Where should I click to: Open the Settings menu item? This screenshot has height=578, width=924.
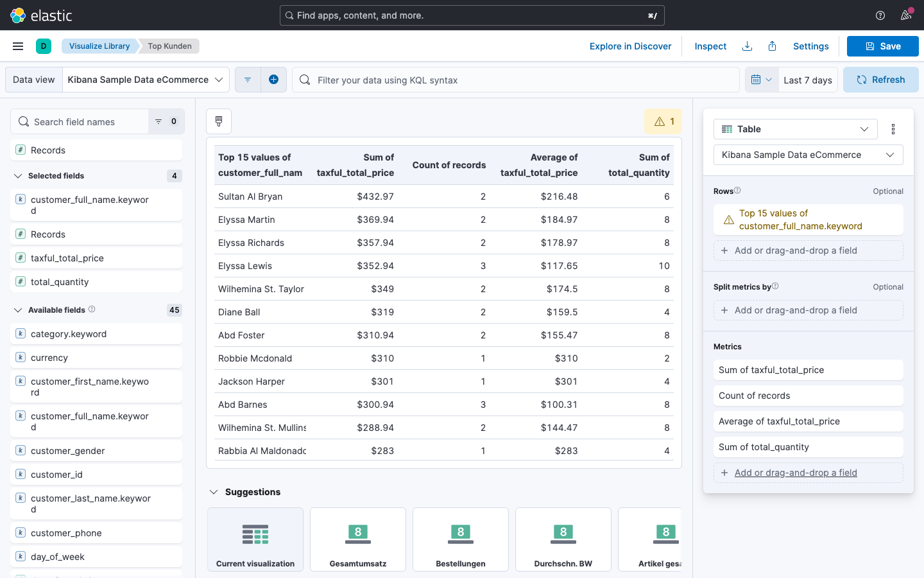pyautogui.click(x=810, y=46)
